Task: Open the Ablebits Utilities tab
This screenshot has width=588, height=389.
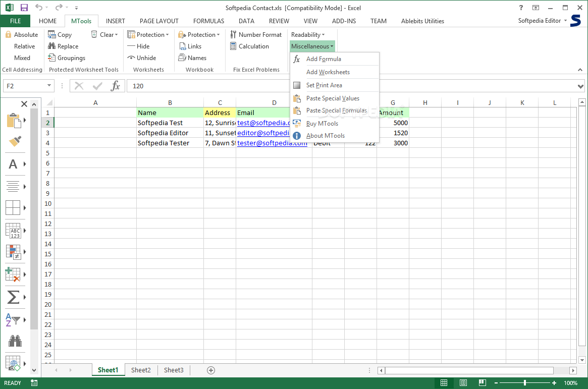Action: coord(422,21)
